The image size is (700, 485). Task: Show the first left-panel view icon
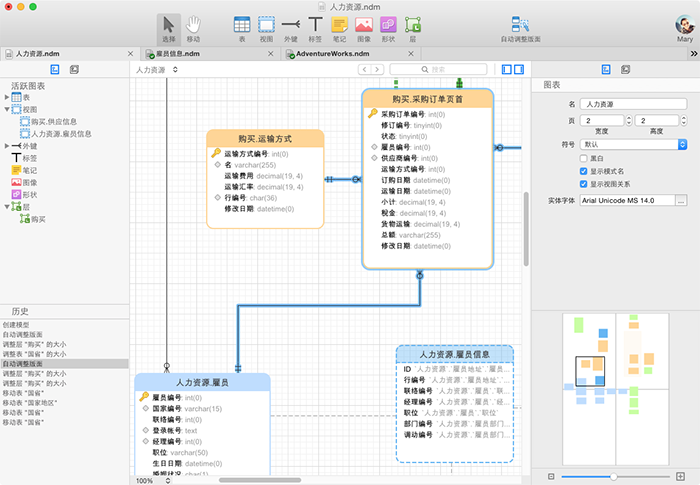pyautogui.click(x=55, y=69)
